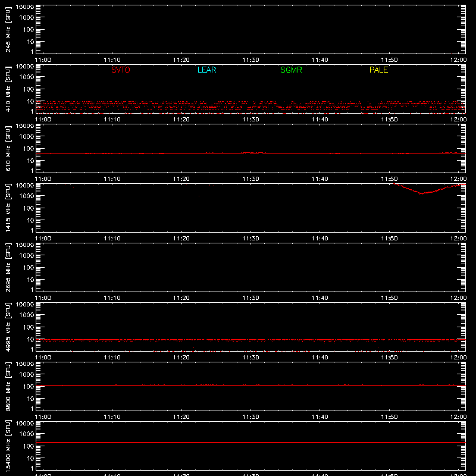Click 11:40 tick label below 2695 MHz panel
The height and width of the screenshot is (476, 476).
click(320, 298)
